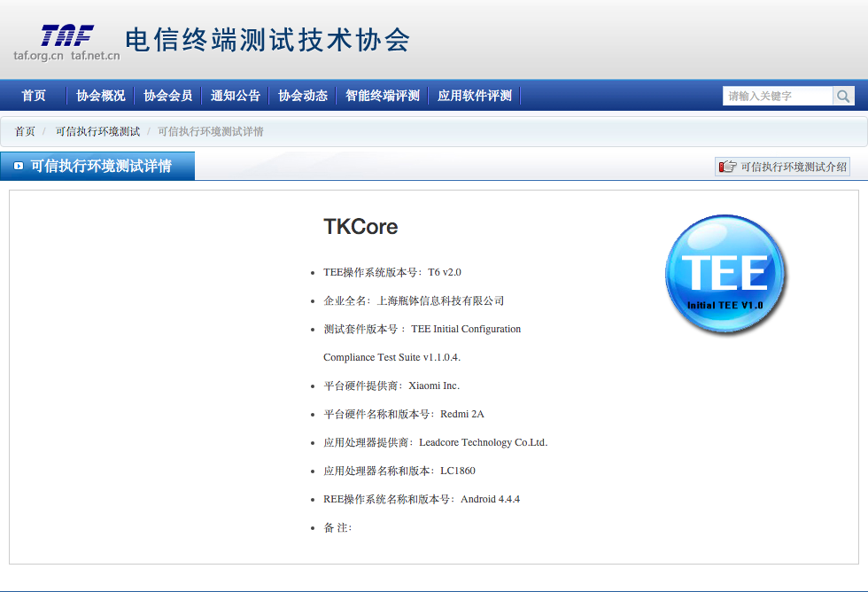Click 可信执行环境测试详情 breadcrumb text
868x592 pixels.
211,131
